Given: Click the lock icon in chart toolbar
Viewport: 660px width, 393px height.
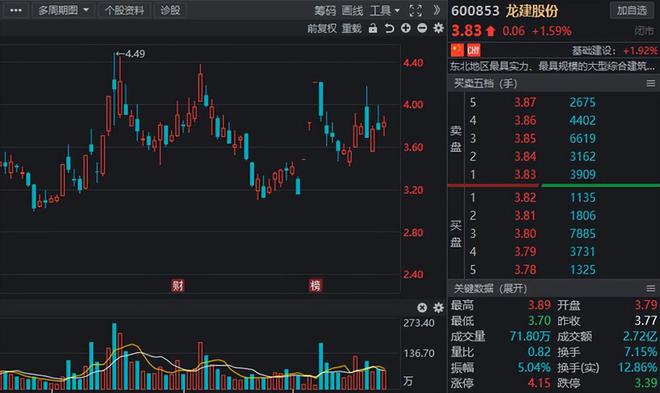Looking at the screenshot, I should 373,28.
